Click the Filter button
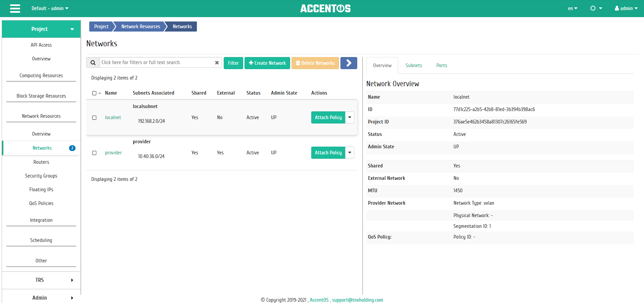The image size is (644, 303). [233, 63]
